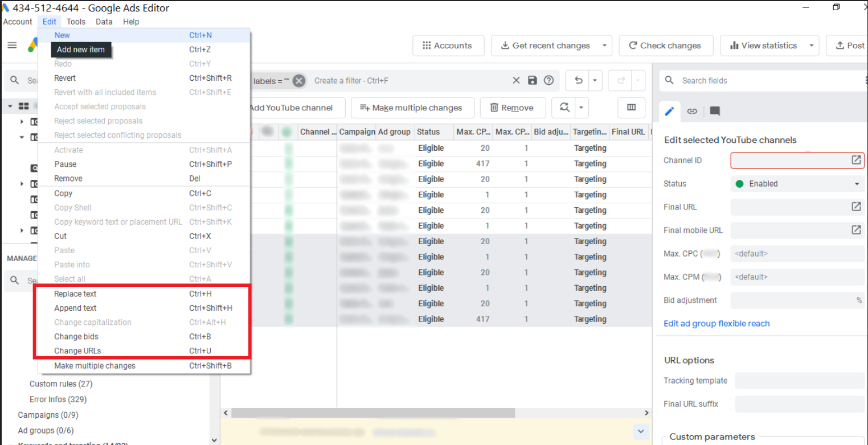
Task: Open the Tools menu
Action: click(x=76, y=22)
